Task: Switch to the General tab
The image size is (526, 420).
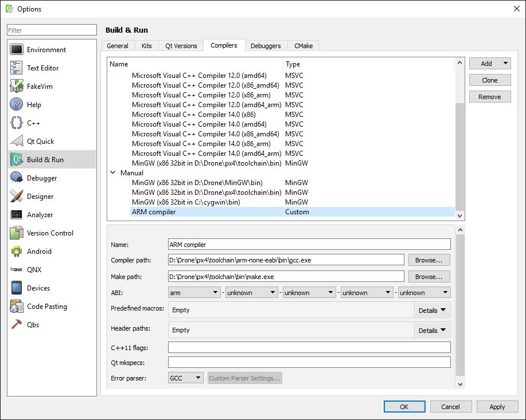Action: [x=118, y=46]
